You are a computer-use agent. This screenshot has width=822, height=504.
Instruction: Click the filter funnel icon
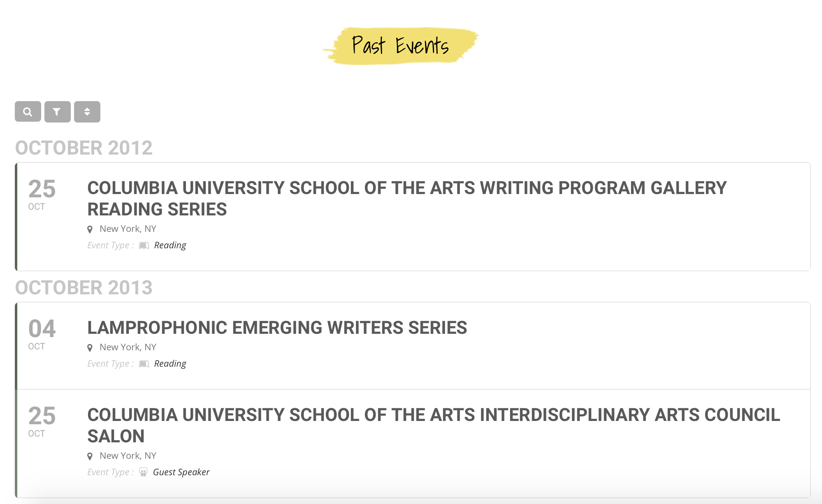[57, 112]
